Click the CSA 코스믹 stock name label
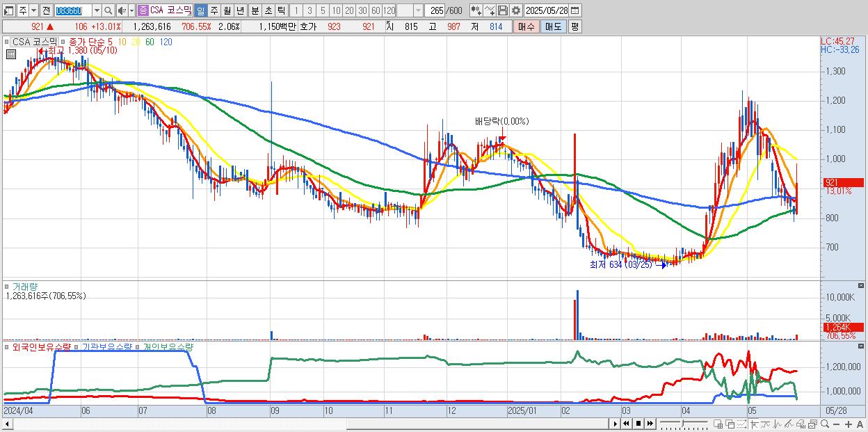The height and width of the screenshot is (432, 868). [171, 10]
